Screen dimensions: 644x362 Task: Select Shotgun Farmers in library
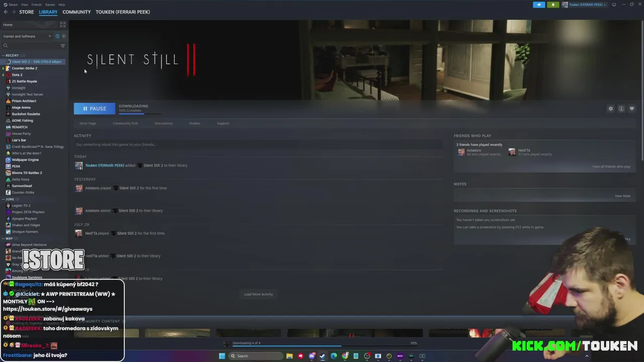click(x=25, y=232)
